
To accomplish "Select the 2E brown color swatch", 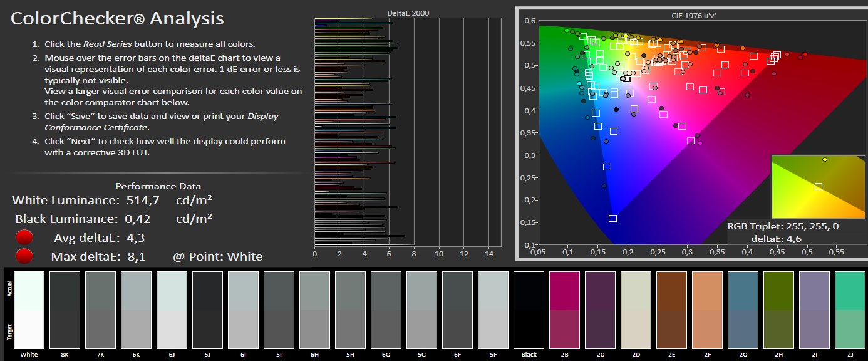I will (x=672, y=310).
